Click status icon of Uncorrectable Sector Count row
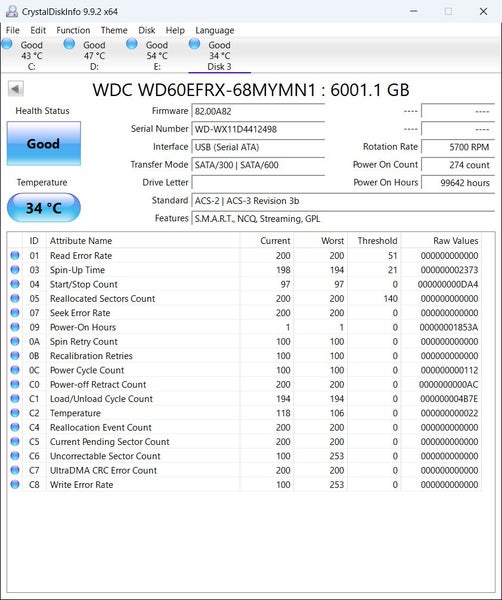 (x=15, y=456)
